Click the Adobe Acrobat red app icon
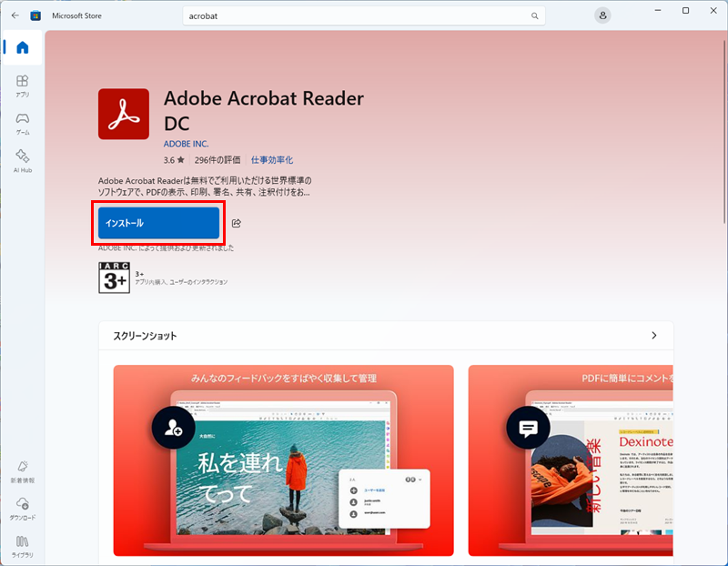This screenshot has width=728, height=566. pyautogui.click(x=123, y=114)
